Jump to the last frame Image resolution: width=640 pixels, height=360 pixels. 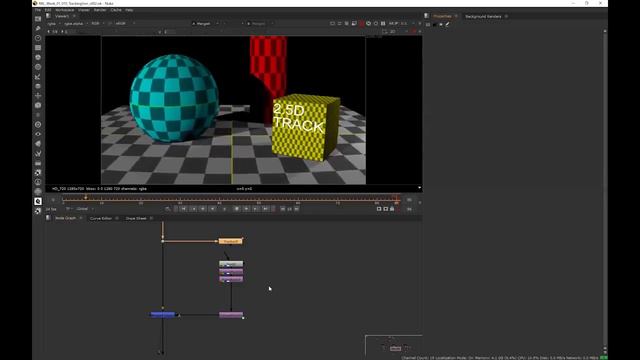265,209
